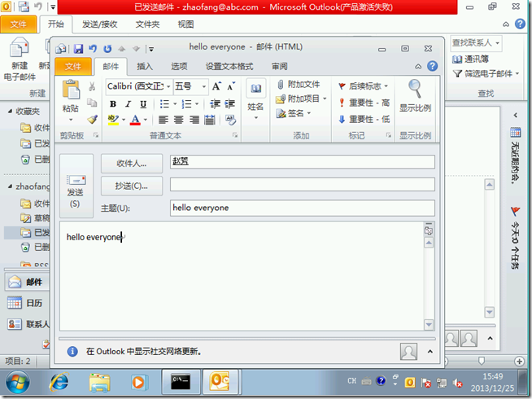Open the message window Help icon
The height and width of the screenshot is (399, 532).
click(x=432, y=66)
